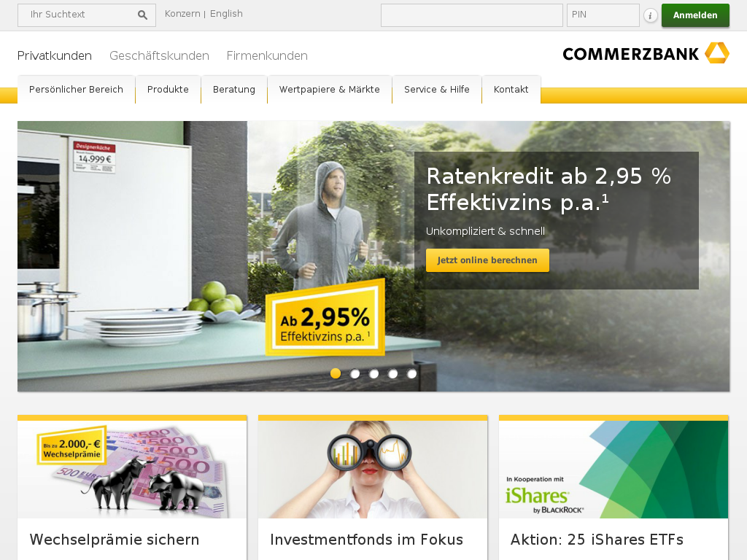This screenshot has height=560, width=747.
Task: Click Jetzt online berechnen button
Action: pos(487,260)
